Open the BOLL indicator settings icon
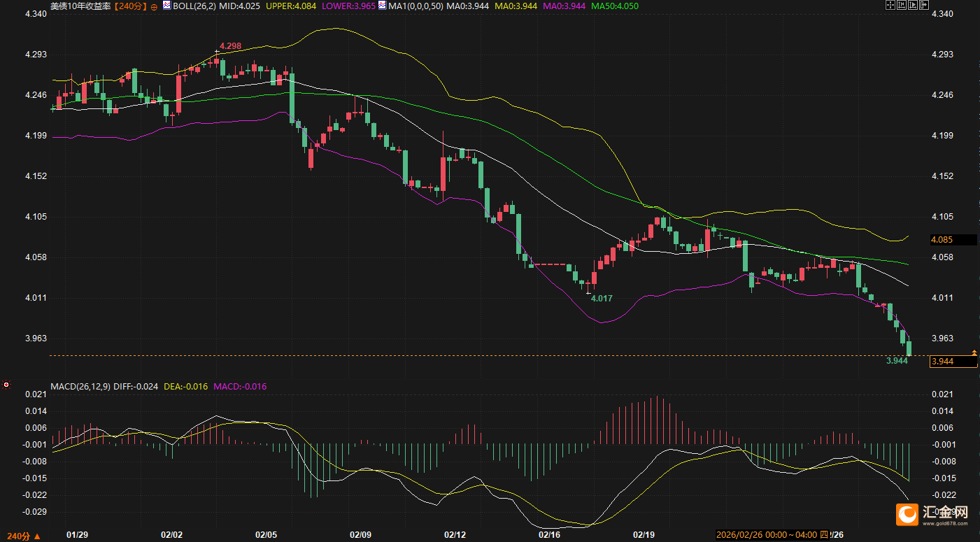The width and height of the screenshot is (980, 542). [166, 6]
